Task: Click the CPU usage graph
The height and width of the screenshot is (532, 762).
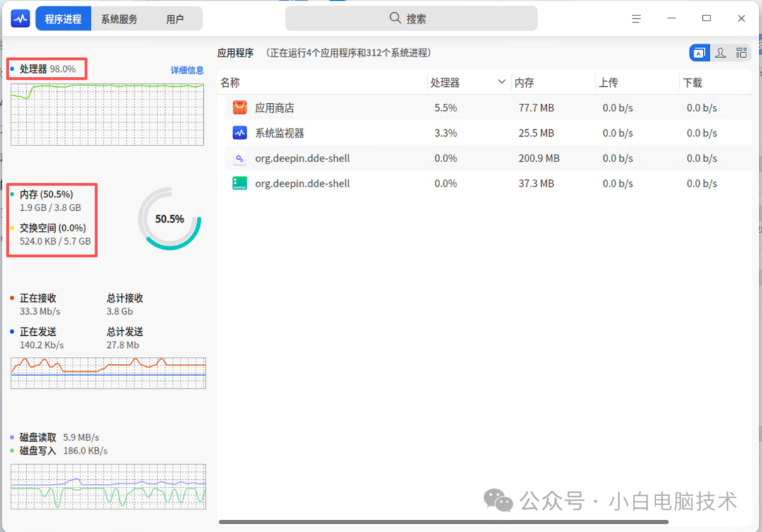Action: click(x=107, y=114)
